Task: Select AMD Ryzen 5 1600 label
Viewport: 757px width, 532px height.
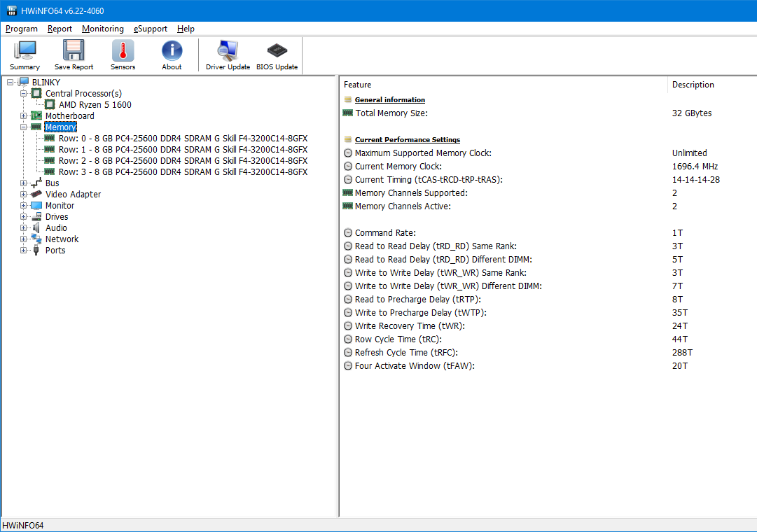Action: tap(95, 105)
